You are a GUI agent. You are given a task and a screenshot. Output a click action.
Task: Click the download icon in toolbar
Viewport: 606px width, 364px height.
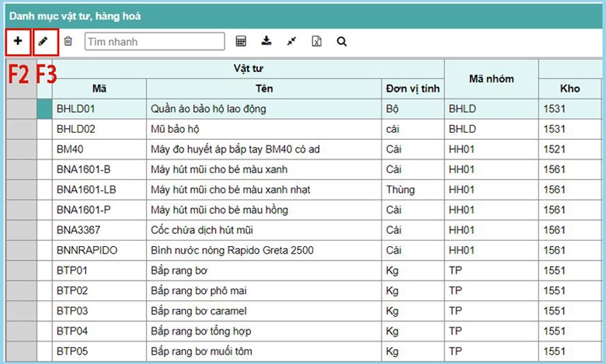tap(266, 41)
